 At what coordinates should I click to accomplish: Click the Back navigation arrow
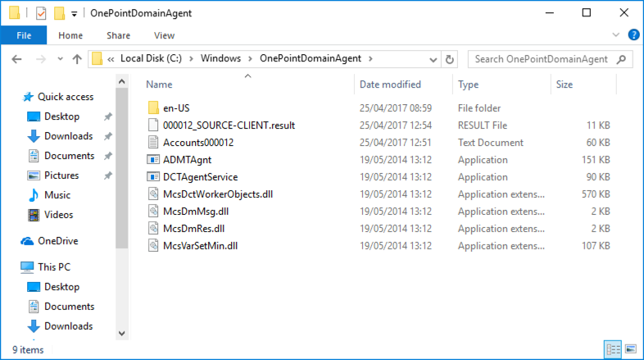[16, 59]
